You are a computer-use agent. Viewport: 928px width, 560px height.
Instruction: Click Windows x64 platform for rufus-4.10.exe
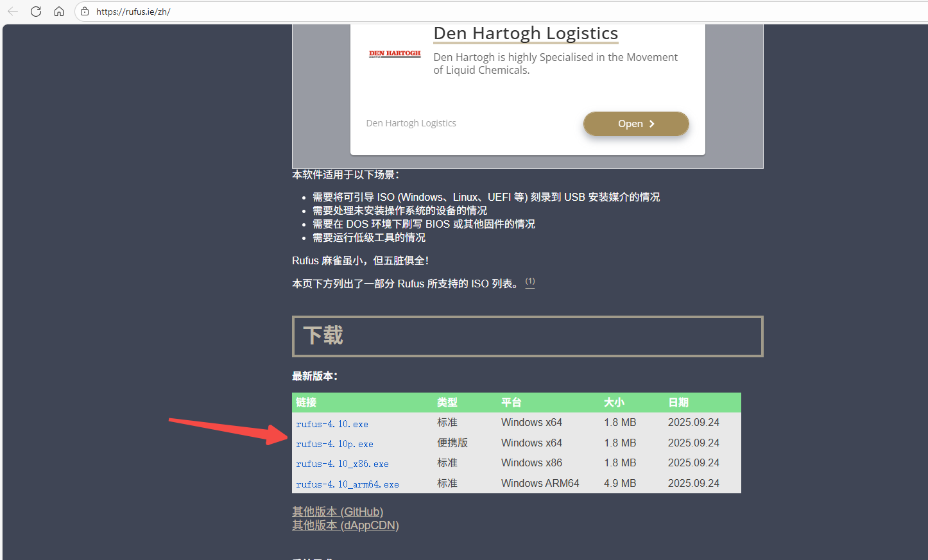[x=531, y=422]
